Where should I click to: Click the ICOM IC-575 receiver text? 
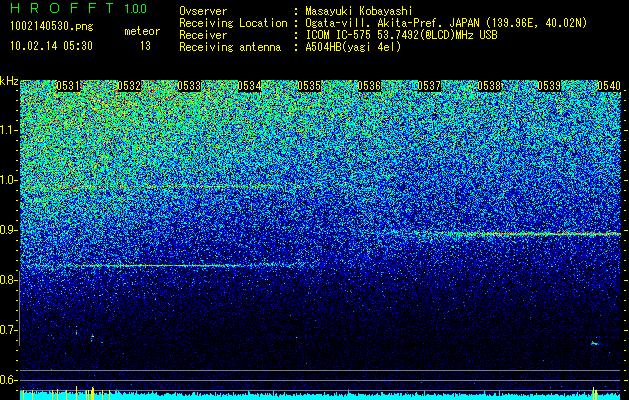[x=401, y=35]
